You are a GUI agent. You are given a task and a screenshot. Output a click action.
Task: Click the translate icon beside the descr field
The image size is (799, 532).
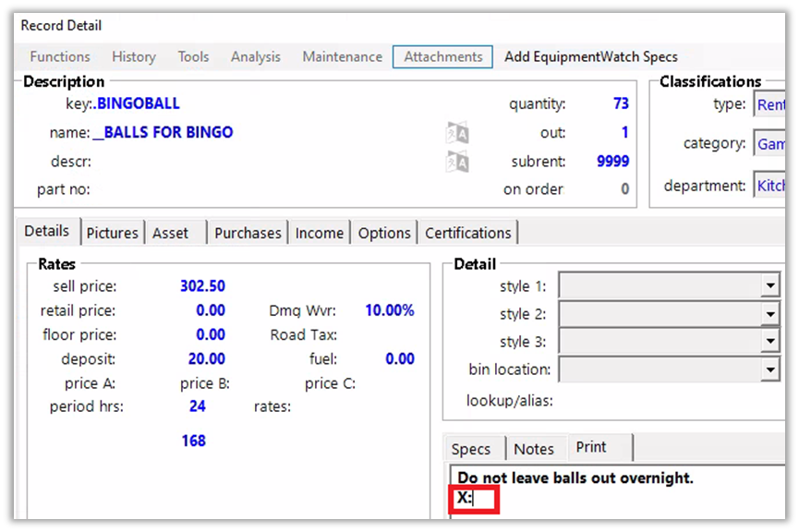click(457, 162)
